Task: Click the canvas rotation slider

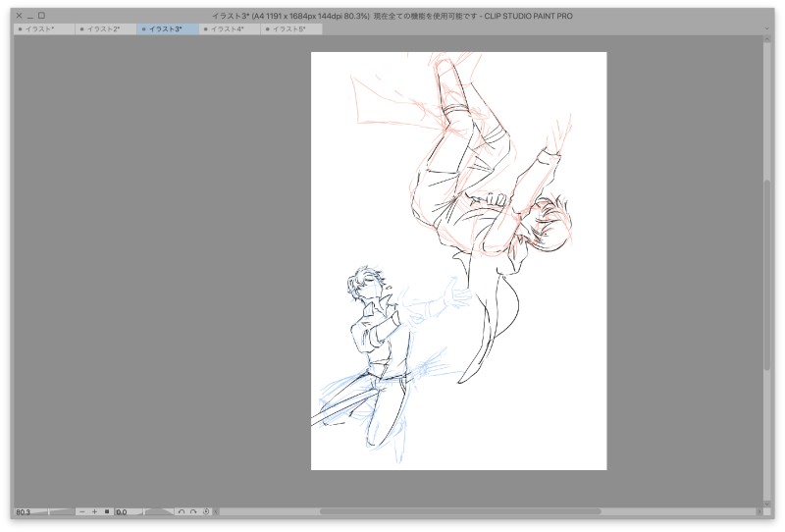Action: [159, 511]
